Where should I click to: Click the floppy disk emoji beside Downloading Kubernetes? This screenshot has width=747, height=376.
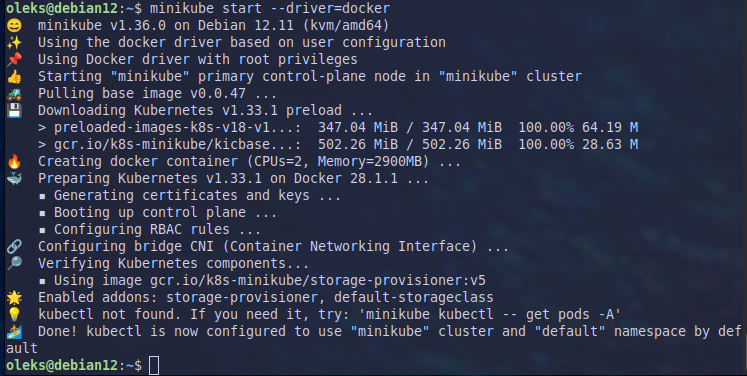pos(14,111)
